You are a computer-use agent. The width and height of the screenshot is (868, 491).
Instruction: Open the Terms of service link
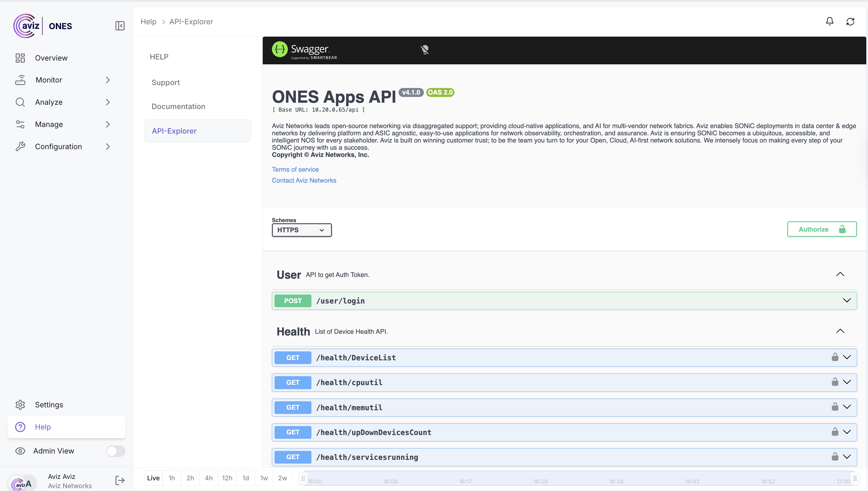click(295, 169)
